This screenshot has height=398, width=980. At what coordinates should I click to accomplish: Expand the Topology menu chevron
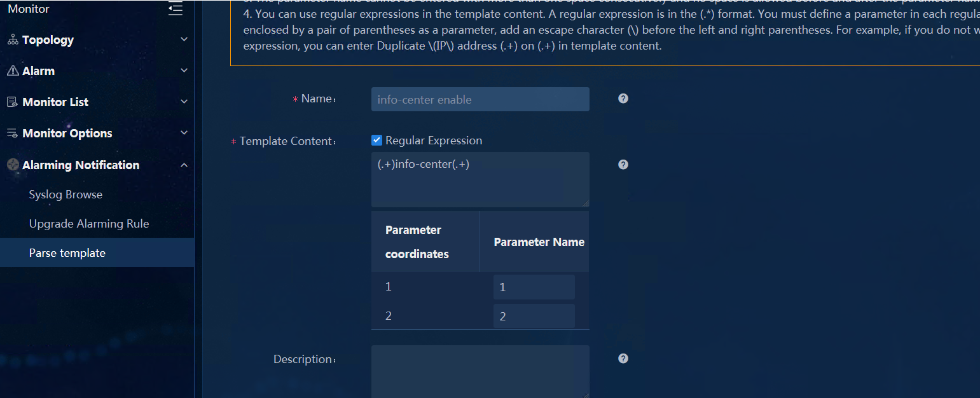(184, 39)
